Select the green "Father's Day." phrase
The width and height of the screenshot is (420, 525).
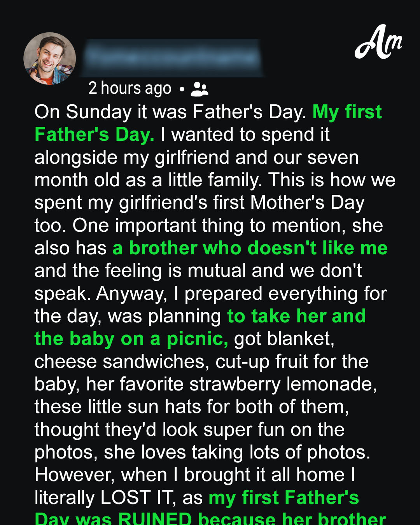pos(94,135)
